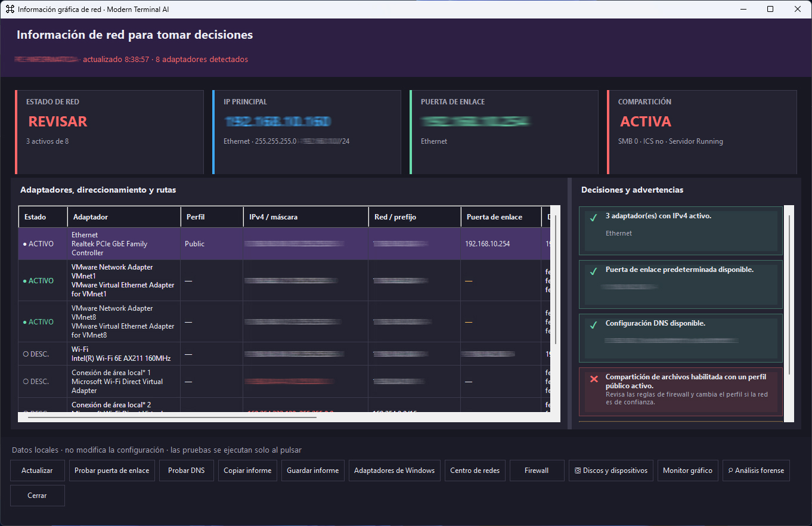
Task: Click the ESTADO DE RED REVISAR card
Action: pyautogui.click(x=109, y=132)
